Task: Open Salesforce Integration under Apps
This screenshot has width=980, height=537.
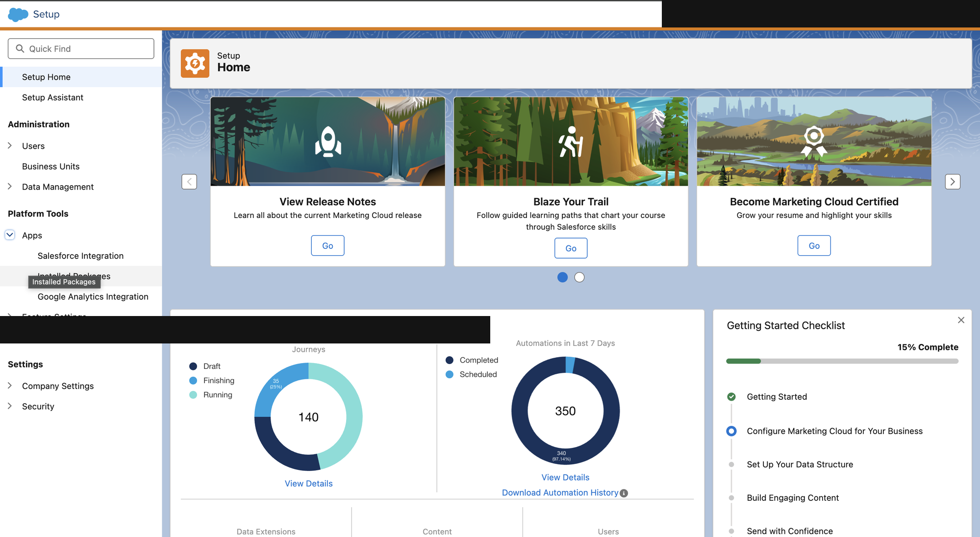Action: pos(80,256)
